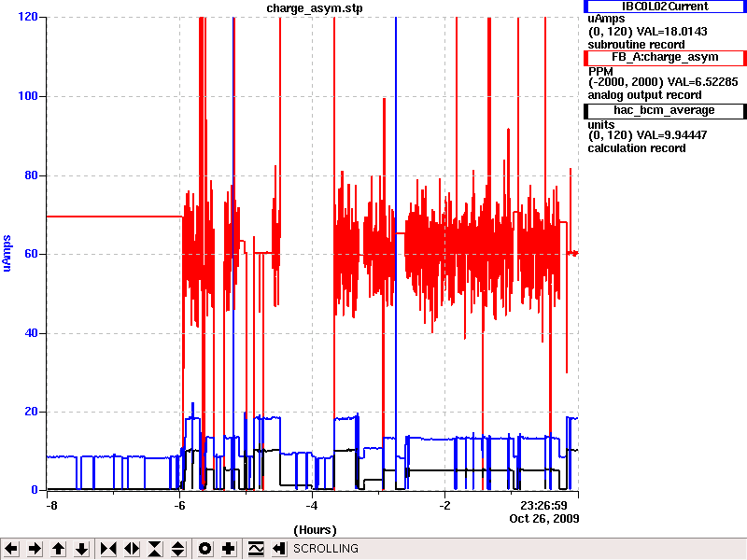Click the (Hours) x-axis label

pos(315,530)
